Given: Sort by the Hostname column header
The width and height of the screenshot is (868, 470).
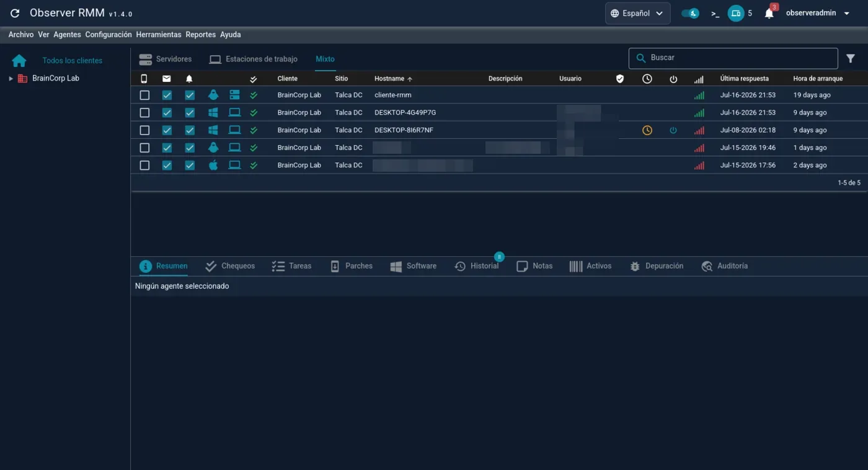Looking at the screenshot, I should click(393, 79).
